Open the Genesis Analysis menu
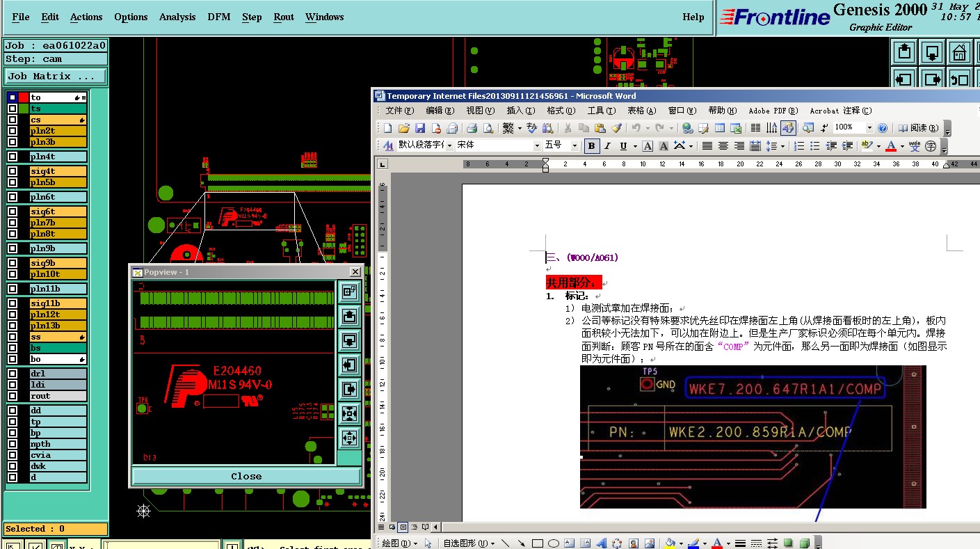 177,17
